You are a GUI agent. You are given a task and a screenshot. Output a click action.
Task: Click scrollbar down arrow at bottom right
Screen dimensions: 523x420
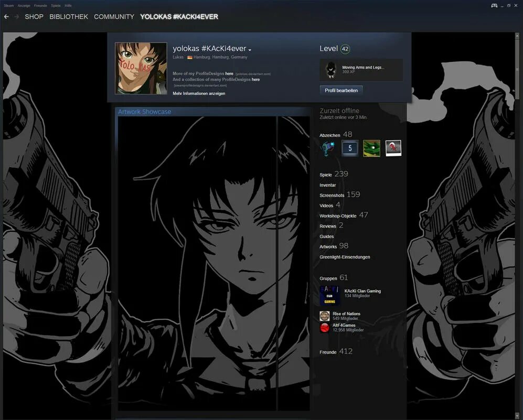coord(517,416)
